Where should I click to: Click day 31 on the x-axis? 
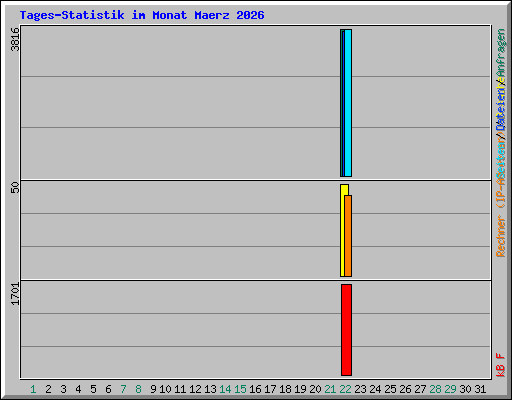480,389
